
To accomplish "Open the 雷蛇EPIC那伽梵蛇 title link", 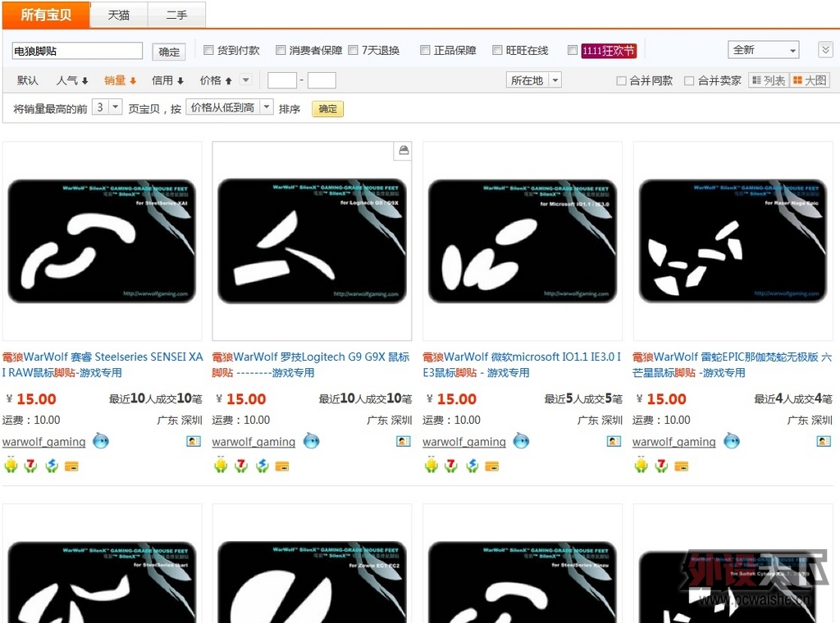I will (732, 365).
